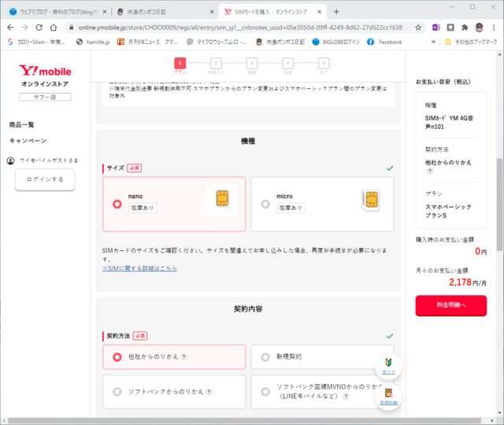Image resolution: width=504 pixels, height=425 pixels.
Task: Open the browser home page icon
Action: point(54,28)
